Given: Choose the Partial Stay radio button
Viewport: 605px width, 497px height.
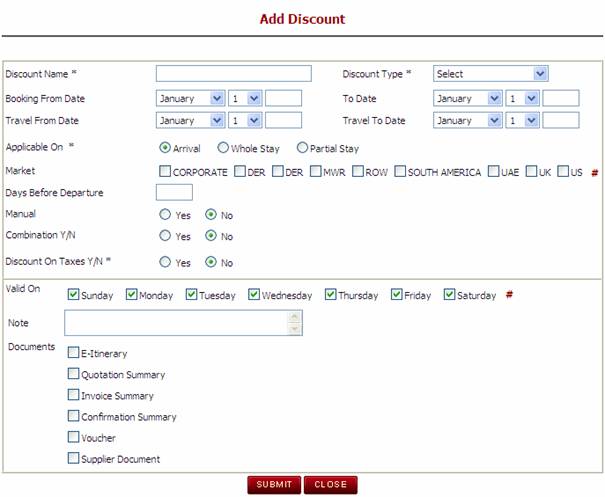Looking at the screenshot, I should click(303, 148).
